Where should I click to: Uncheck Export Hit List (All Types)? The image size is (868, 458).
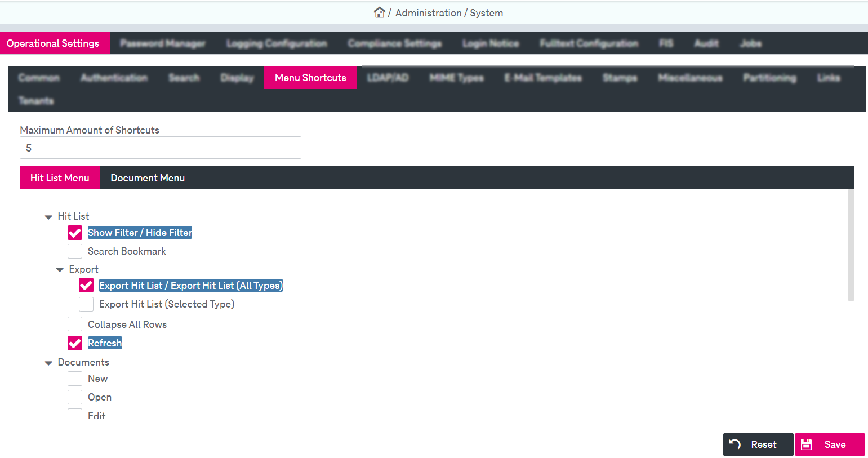pos(86,286)
